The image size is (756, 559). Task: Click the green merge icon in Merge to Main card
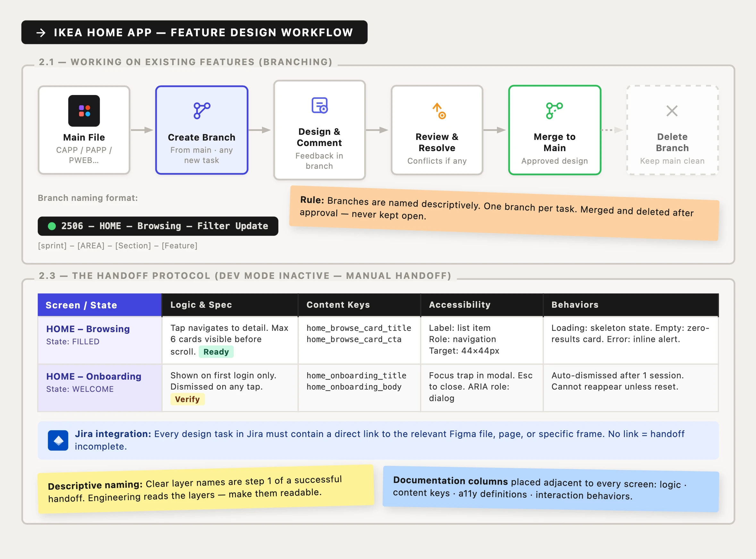click(x=554, y=111)
